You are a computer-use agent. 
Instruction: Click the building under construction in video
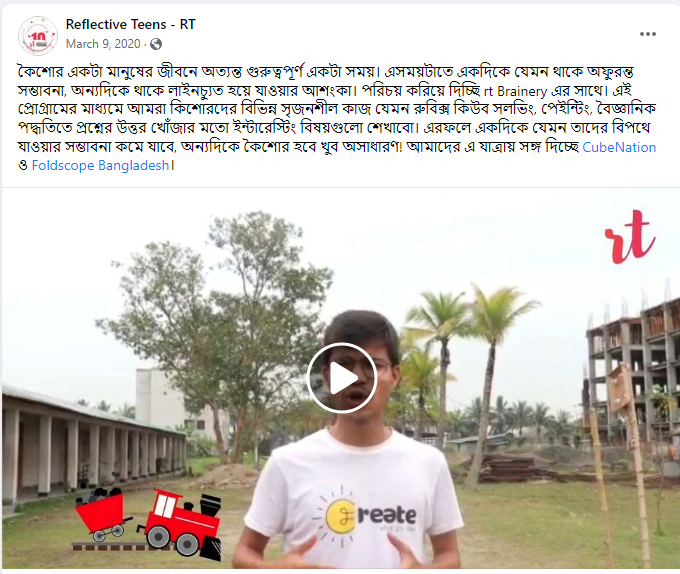coord(632,369)
